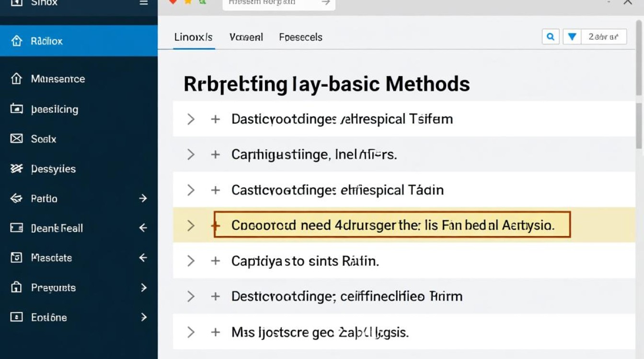Open the Parto submenu arrow
Image resolution: width=644 pixels, height=359 pixels.
pos(143,198)
